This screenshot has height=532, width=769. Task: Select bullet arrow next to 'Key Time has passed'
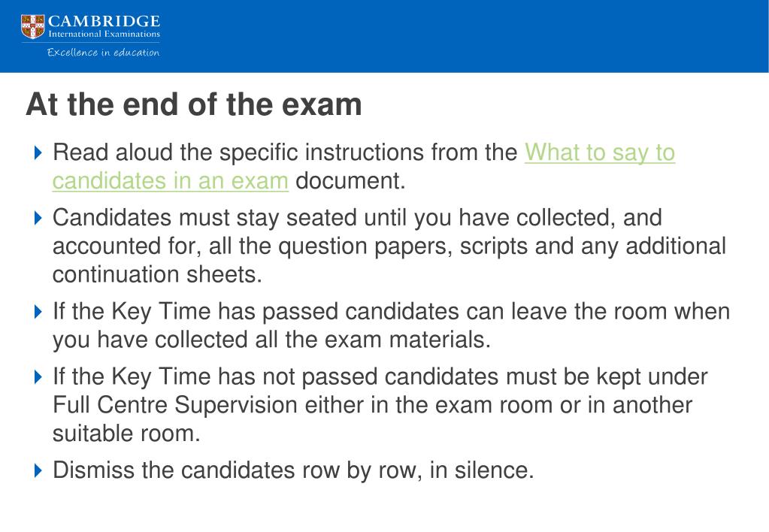click(39, 311)
